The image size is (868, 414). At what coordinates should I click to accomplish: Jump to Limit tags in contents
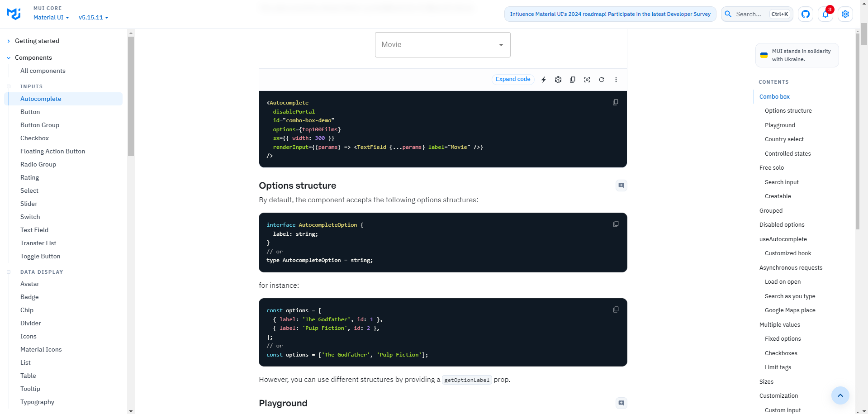click(778, 367)
